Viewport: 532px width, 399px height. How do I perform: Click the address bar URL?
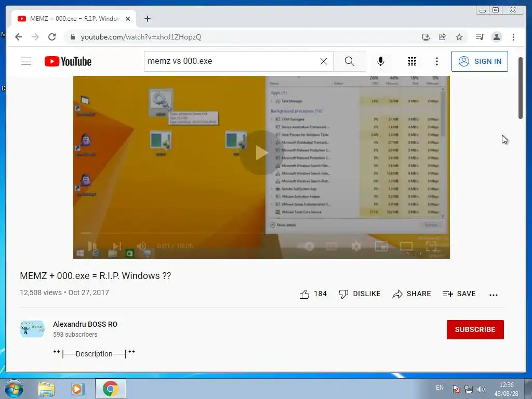141,37
